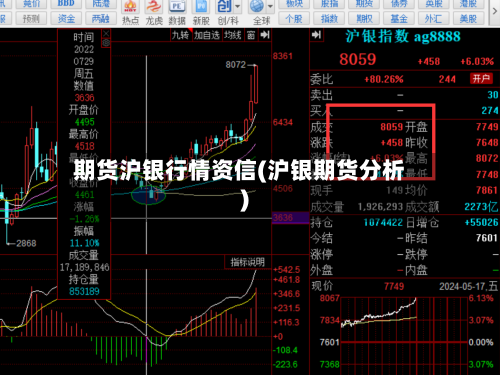Click the red 开户 button
This screenshot has height=375, width=500.
tap(481, 79)
